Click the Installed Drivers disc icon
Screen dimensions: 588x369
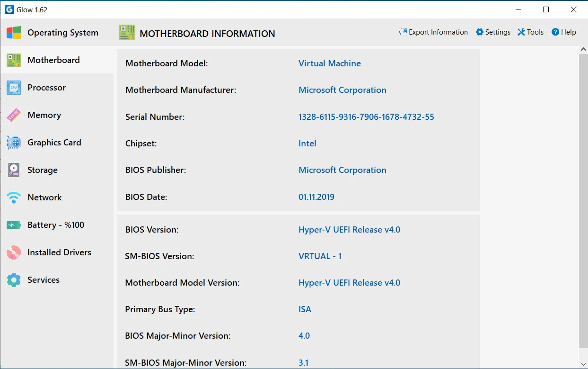coord(14,252)
